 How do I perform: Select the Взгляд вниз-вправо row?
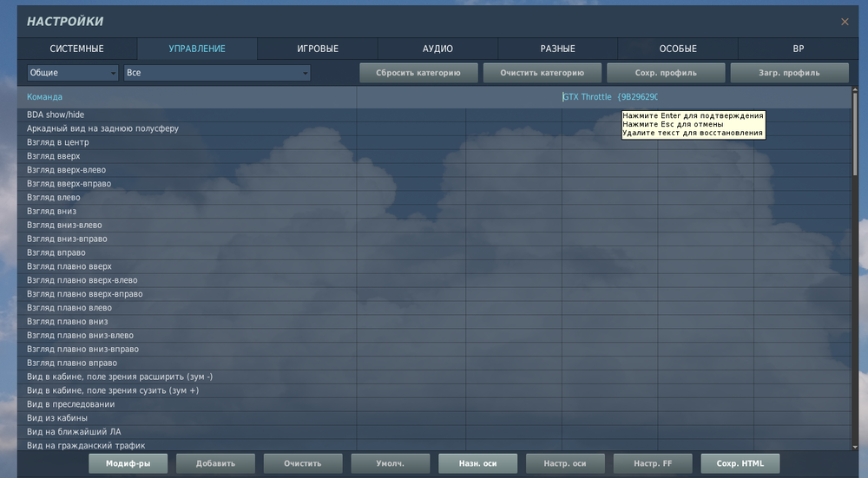pos(434,239)
